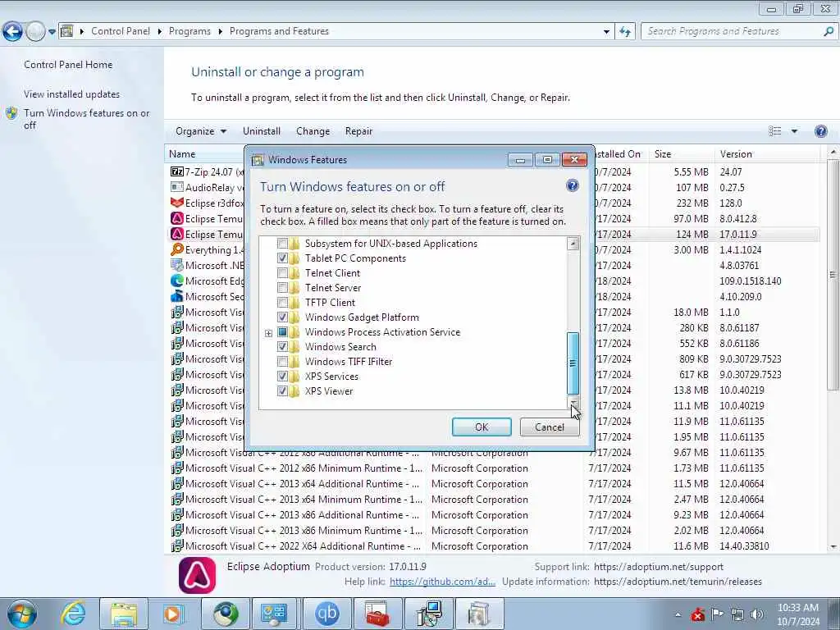Check the TFTP Client box

point(282,303)
